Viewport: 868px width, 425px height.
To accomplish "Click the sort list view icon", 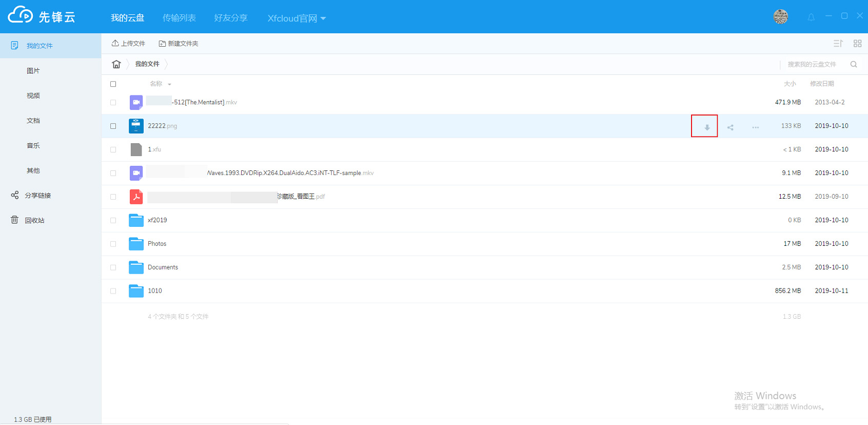I will pos(838,44).
